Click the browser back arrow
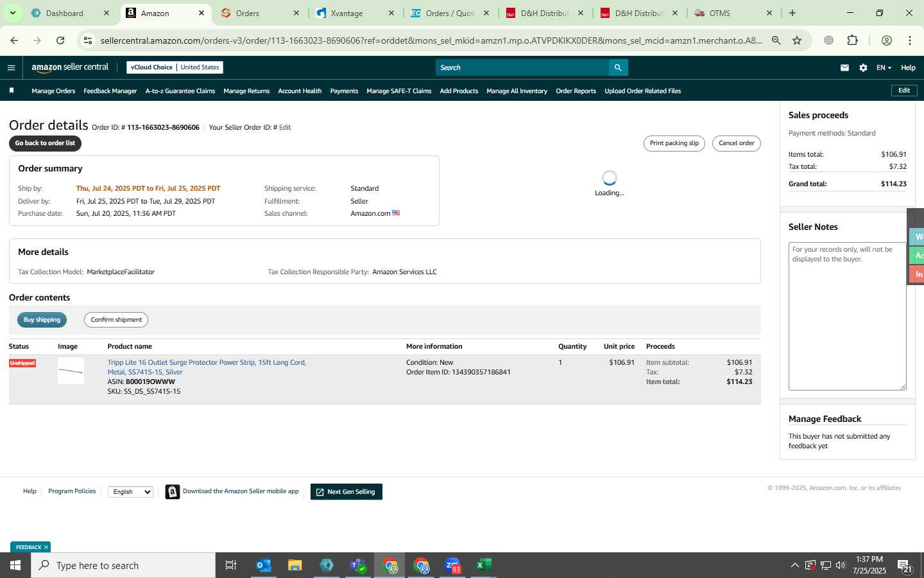 [x=14, y=40]
